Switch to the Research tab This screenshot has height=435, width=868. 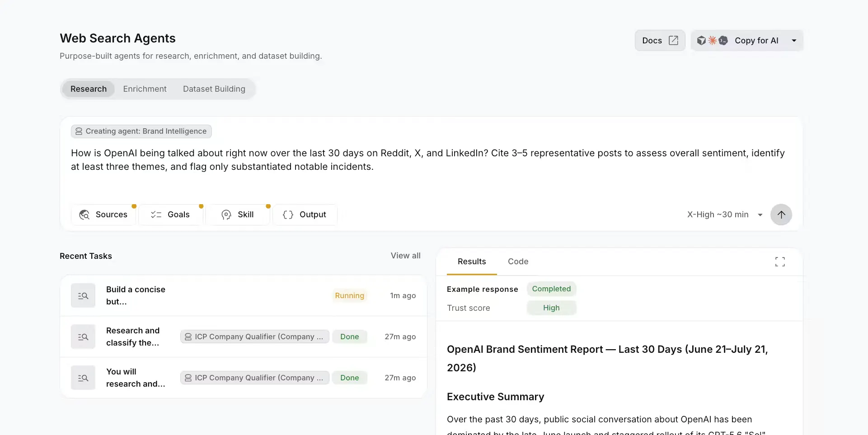point(89,89)
